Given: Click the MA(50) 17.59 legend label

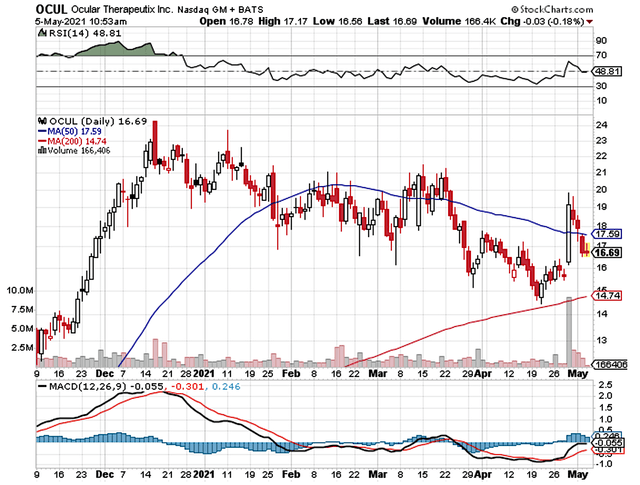Looking at the screenshot, I should point(74,131).
